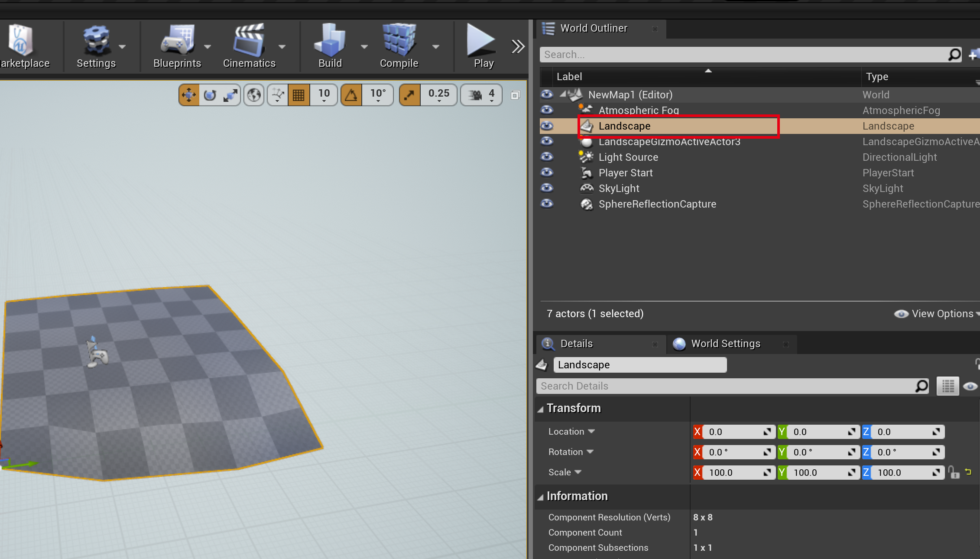
Task: Toggle world coordinate system globe icon
Action: coord(254,95)
